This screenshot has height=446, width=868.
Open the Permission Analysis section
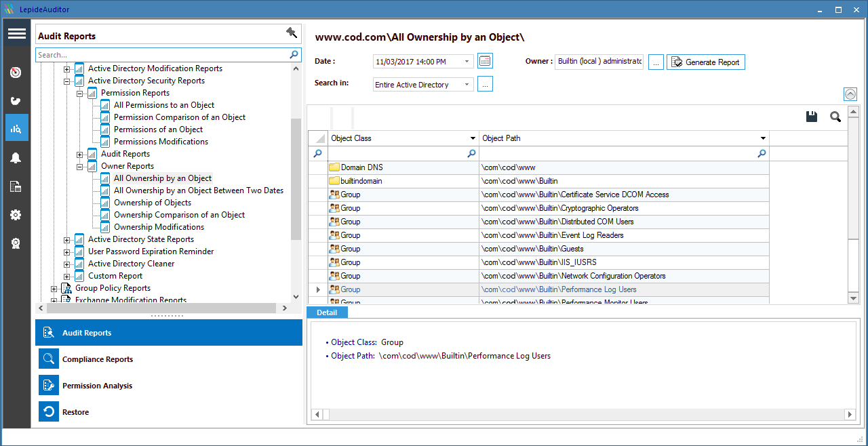click(169, 386)
